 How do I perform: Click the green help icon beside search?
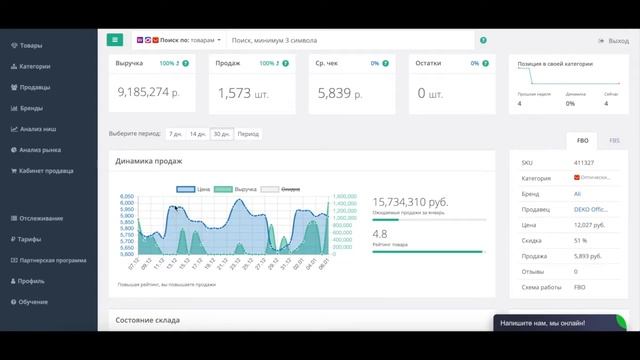(x=483, y=40)
